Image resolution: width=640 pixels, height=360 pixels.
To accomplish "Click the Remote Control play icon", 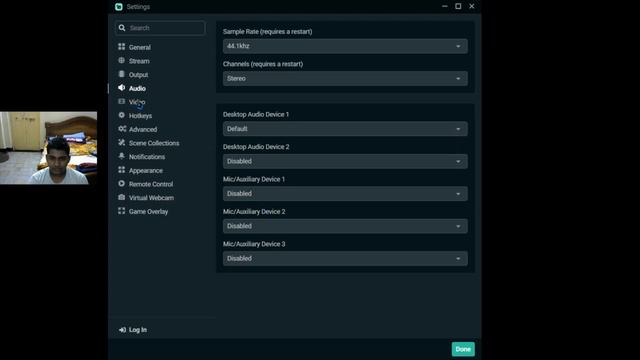I will [x=122, y=184].
